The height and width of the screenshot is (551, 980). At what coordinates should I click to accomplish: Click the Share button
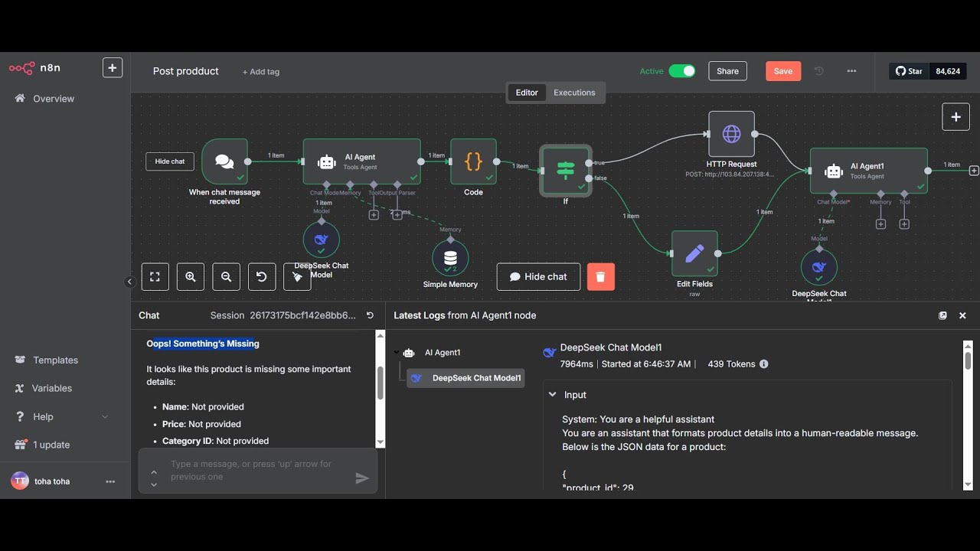coord(727,71)
